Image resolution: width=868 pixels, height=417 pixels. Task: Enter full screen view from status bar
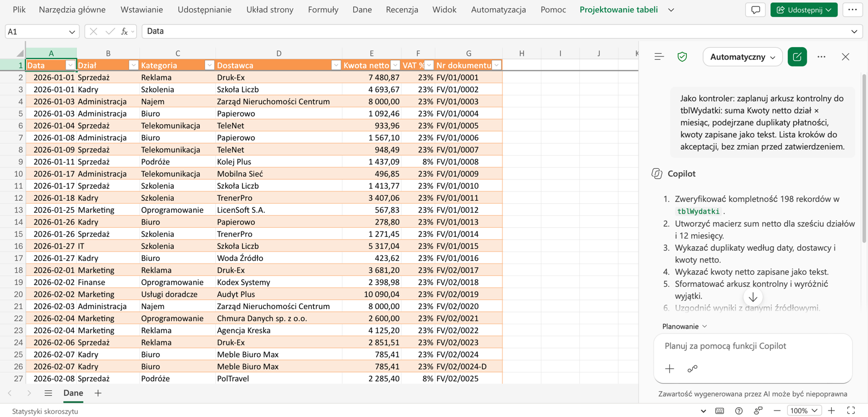point(851,410)
